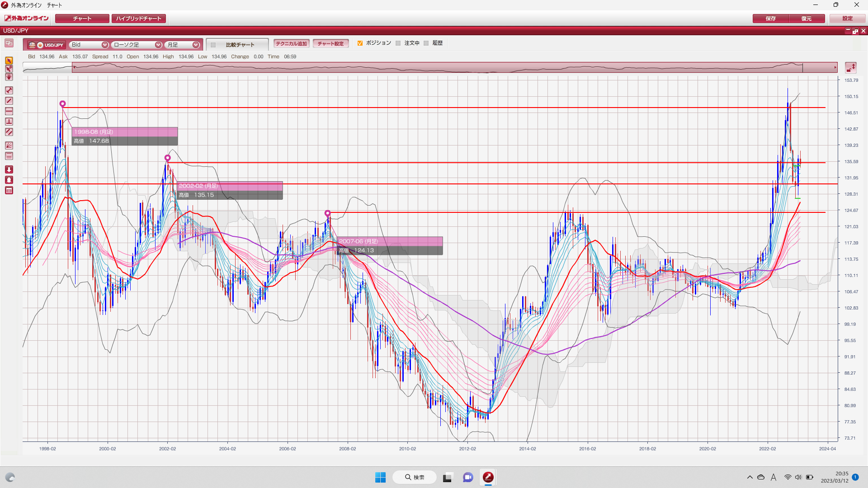Uncheck the ポジション checkbox
This screenshot has width=868, height=488.
click(360, 43)
